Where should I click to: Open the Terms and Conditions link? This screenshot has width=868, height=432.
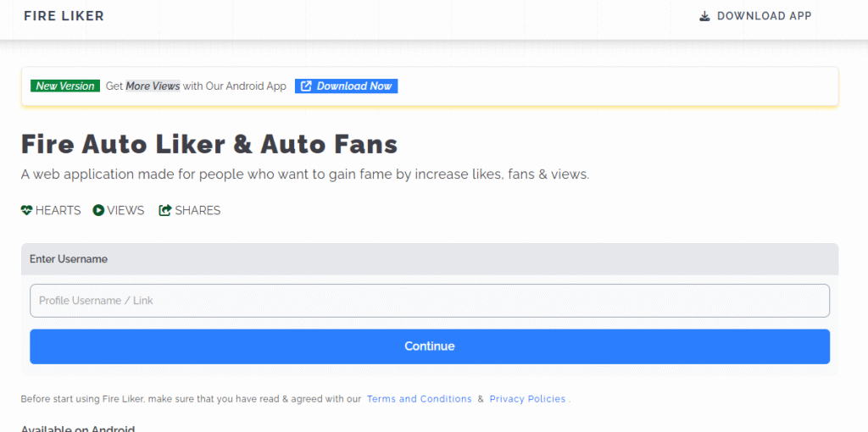coord(419,399)
